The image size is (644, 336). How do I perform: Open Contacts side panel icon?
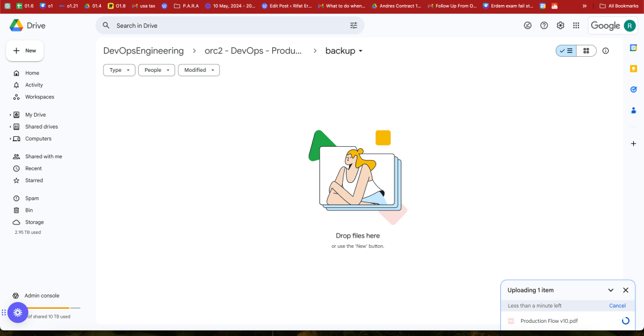[633, 110]
